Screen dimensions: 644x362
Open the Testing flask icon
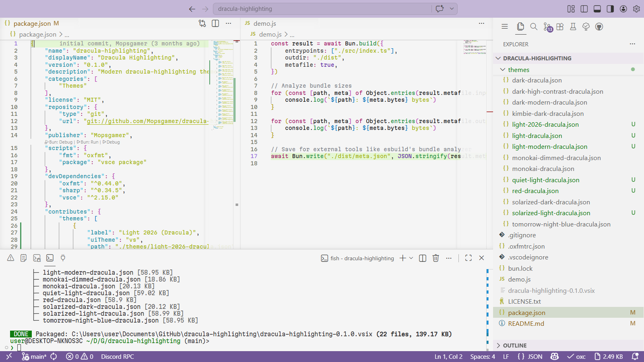pyautogui.click(x=573, y=27)
